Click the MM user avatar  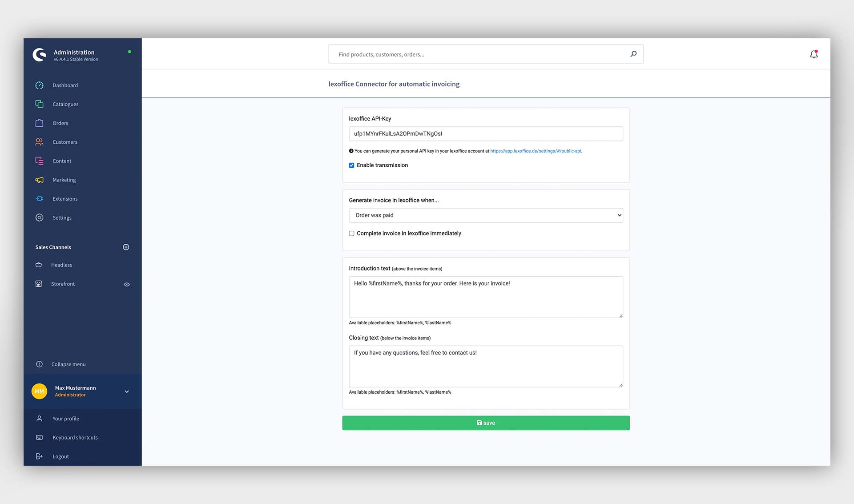tap(39, 391)
